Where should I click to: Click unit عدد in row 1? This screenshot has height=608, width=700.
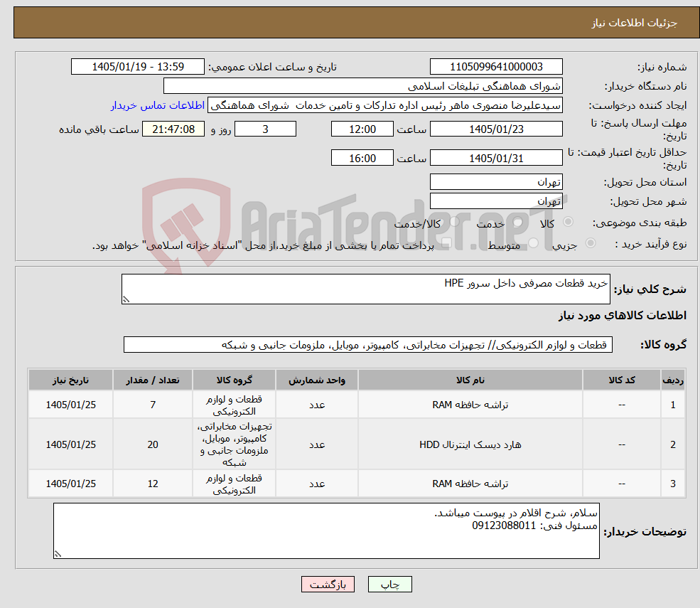click(x=317, y=405)
